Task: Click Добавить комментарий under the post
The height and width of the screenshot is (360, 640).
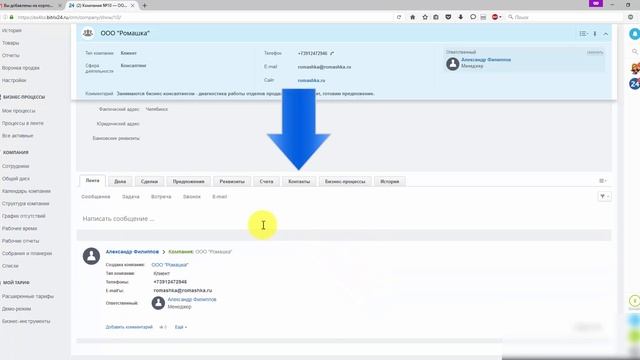Action: tap(129, 327)
